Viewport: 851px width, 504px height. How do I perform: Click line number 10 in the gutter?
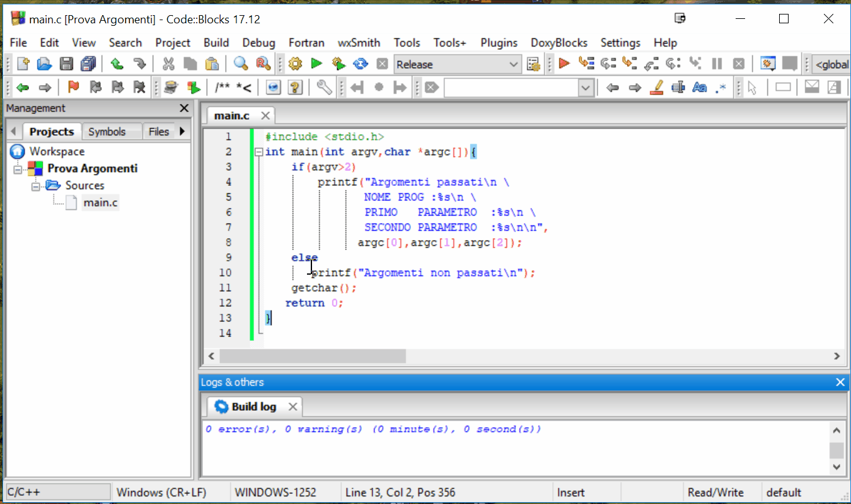[225, 273]
